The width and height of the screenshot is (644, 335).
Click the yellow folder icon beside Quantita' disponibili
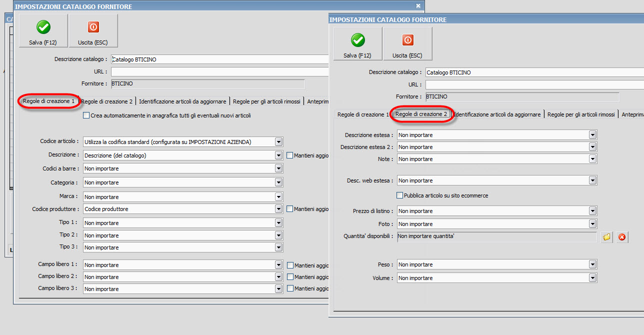point(606,237)
